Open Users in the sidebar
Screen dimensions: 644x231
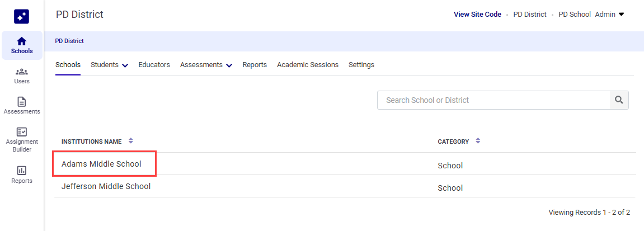[22, 76]
